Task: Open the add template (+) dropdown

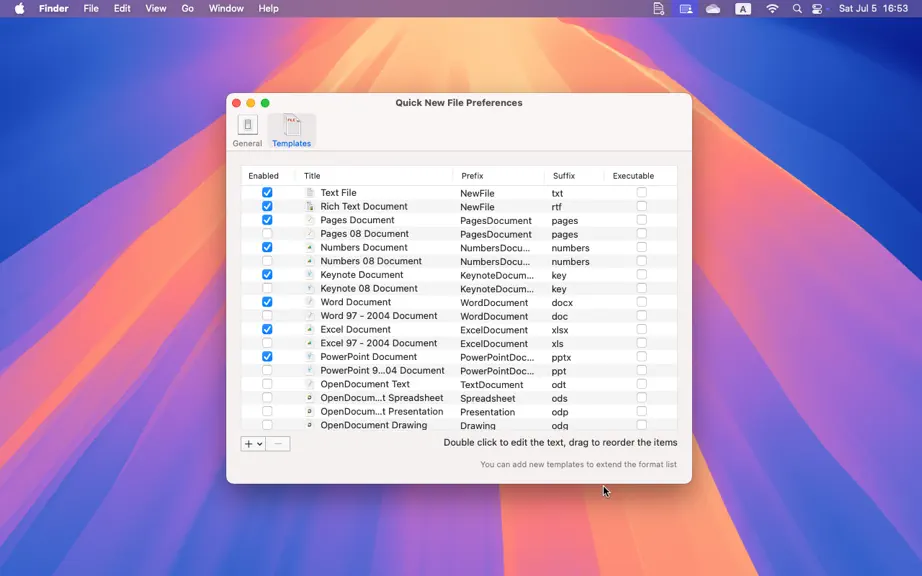Action: [x=253, y=444]
